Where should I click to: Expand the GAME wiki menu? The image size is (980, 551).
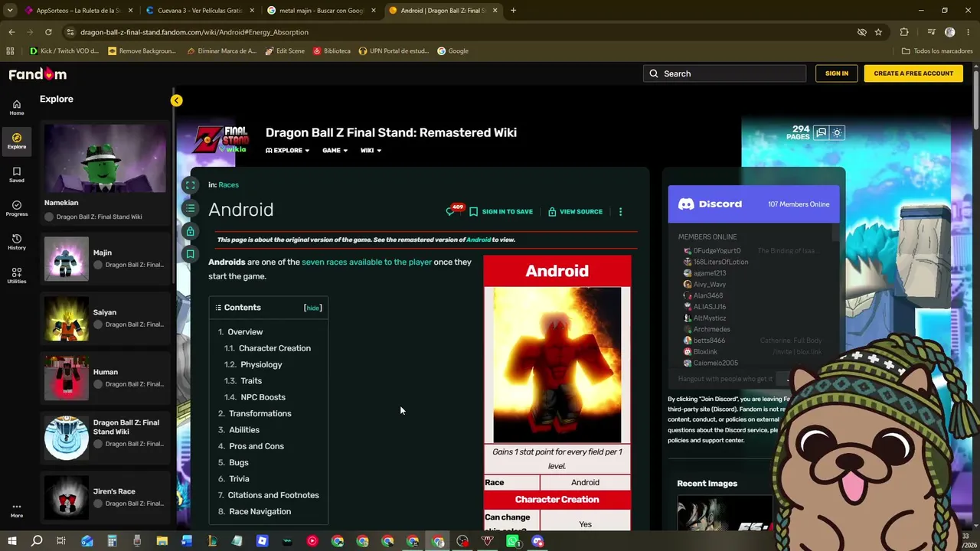point(335,150)
